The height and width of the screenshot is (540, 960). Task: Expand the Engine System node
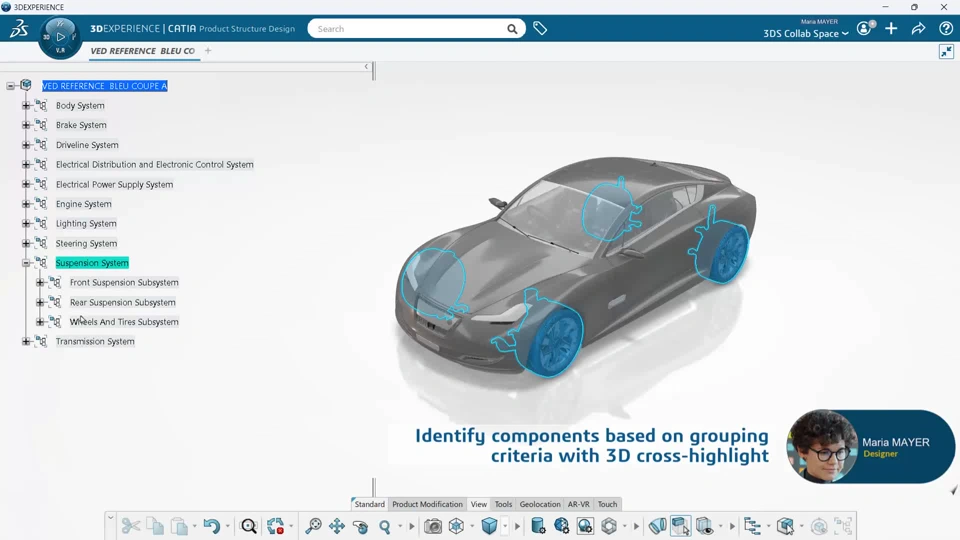pyautogui.click(x=26, y=204)
